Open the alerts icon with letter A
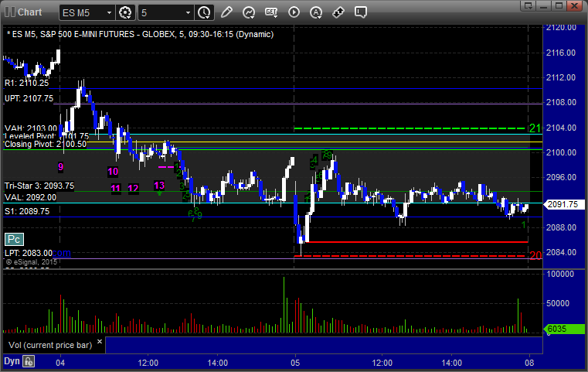 point(316,12)
